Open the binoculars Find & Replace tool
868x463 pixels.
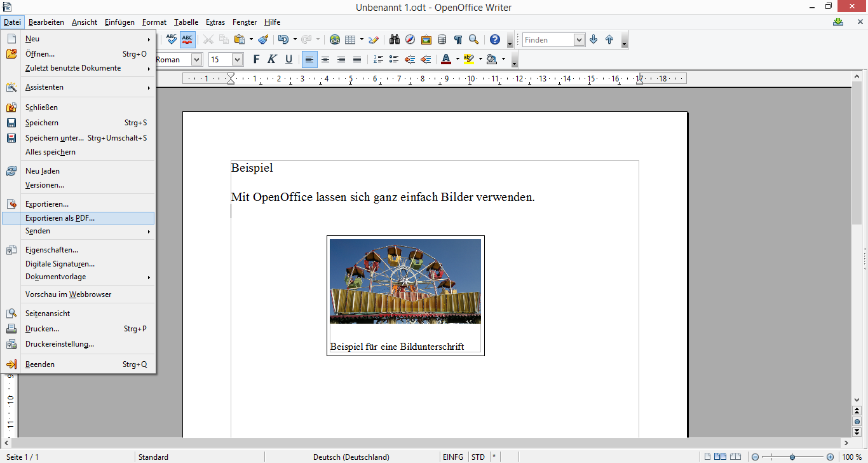tap(395, 39)
